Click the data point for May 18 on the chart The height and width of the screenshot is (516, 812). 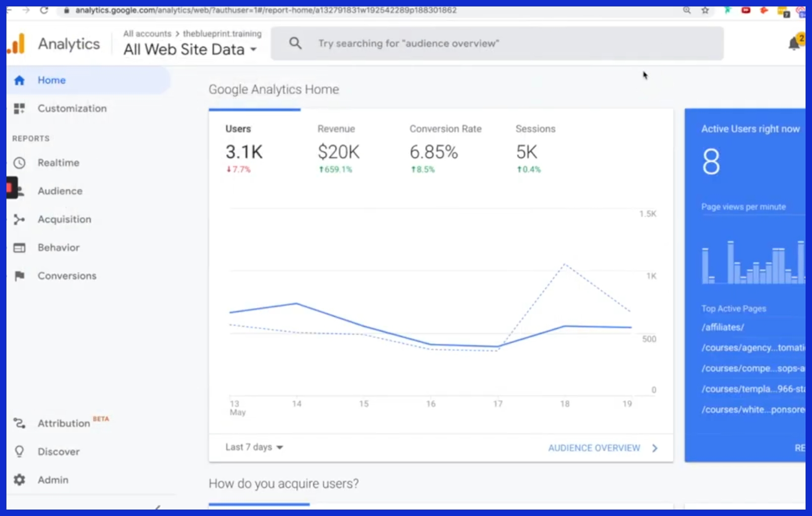[565, 326]
